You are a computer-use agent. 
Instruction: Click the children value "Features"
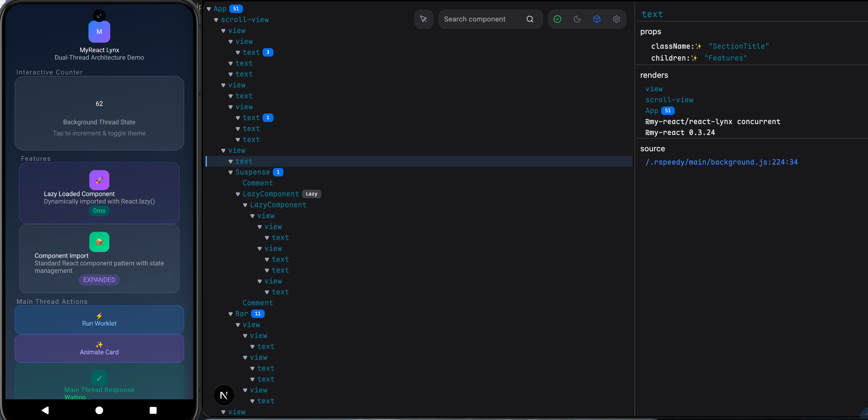725,58
